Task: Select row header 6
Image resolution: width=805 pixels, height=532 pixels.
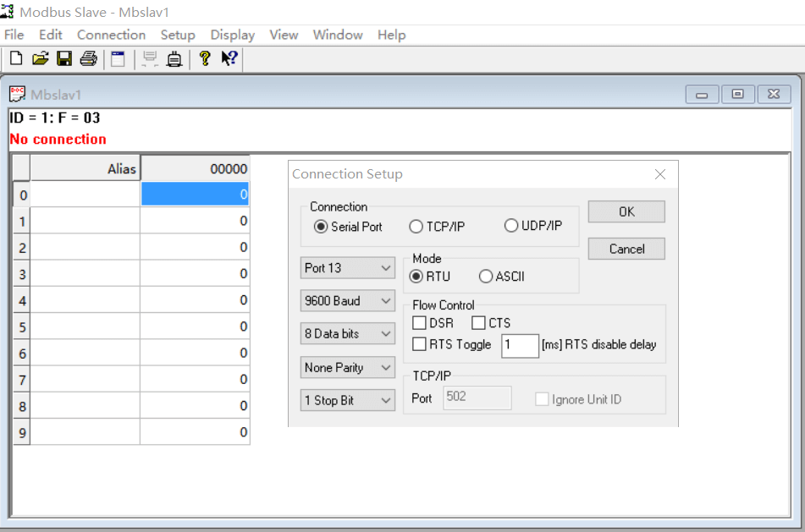Action: coord(22,354)
